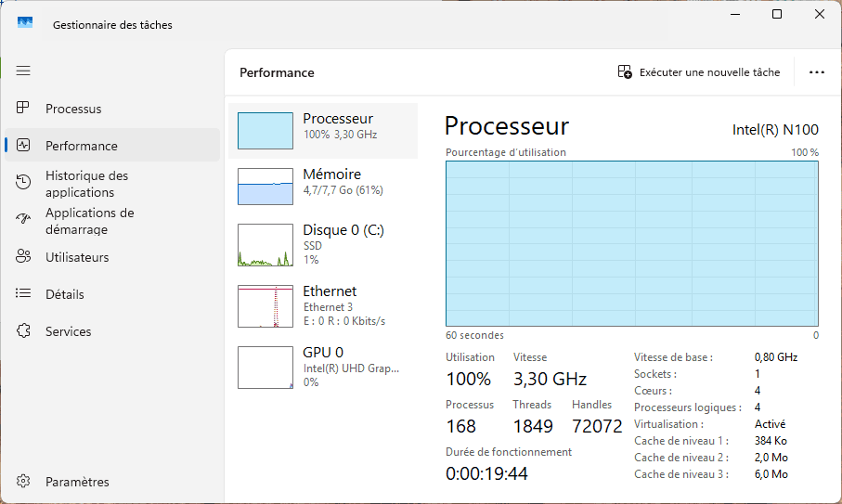Click the Task Manager app icon
The image size is (842, 504).
25,22
